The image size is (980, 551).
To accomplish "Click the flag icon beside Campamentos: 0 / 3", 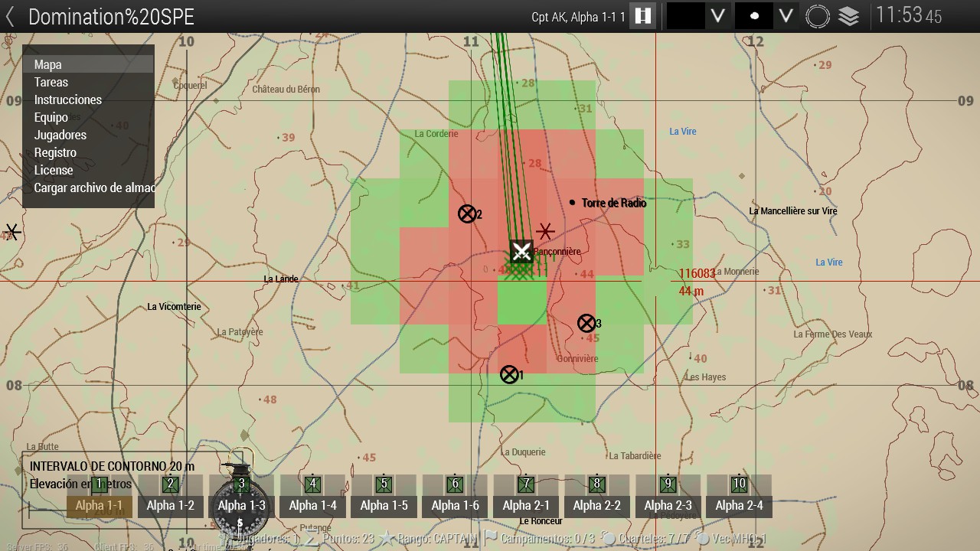I will coord(490,539).
